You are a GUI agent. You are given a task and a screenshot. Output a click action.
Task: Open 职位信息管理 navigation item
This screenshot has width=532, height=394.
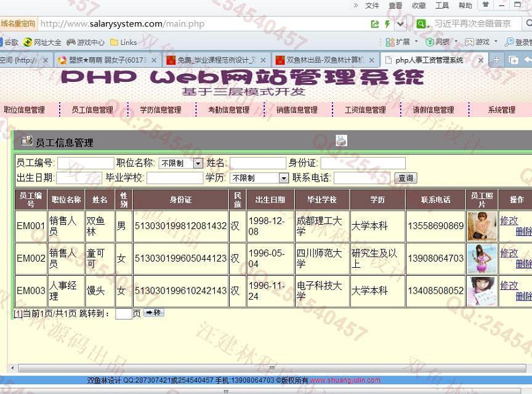pyautogui.click(x=25, y=110)
